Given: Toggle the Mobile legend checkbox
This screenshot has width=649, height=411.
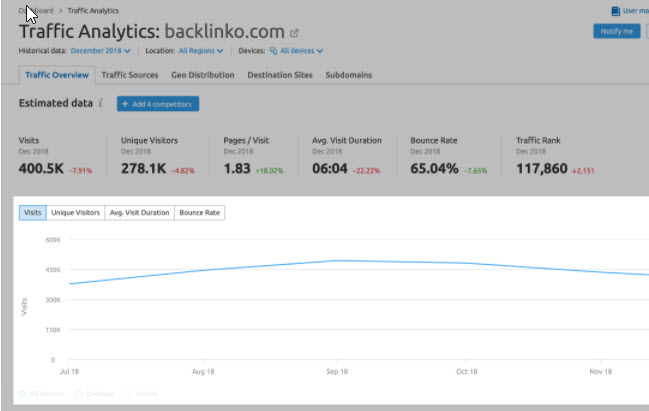Looking at the screenshot, I should point(127,394).
